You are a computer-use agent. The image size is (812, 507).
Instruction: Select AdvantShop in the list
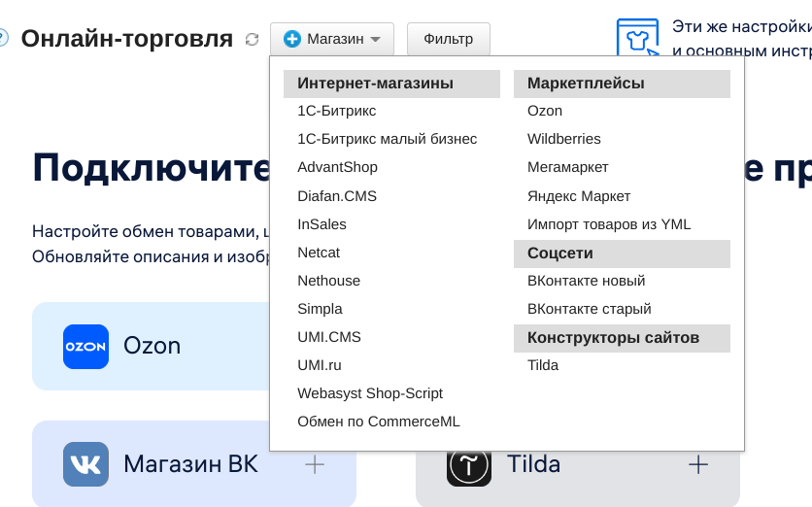[338, 167]
